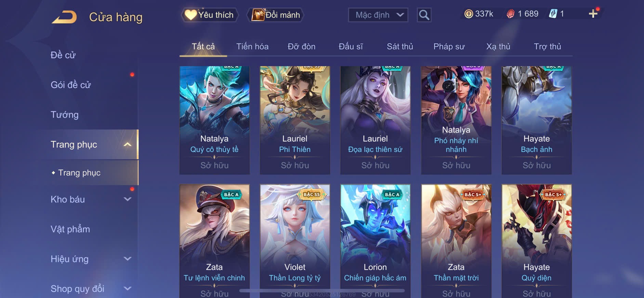The width and height of the screenshot is (644, 298).
Task: Collapse the Trang phục sidebar section
Action: tap(127, 145)
